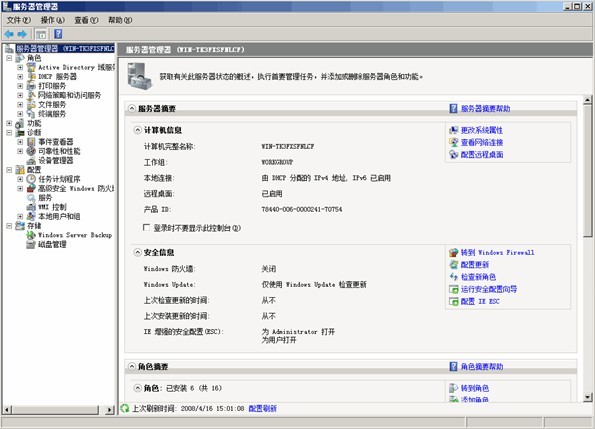Screen dimensions: 595x429
Task: Click the 服务 gear icon in tree
Action: [31, 198]
